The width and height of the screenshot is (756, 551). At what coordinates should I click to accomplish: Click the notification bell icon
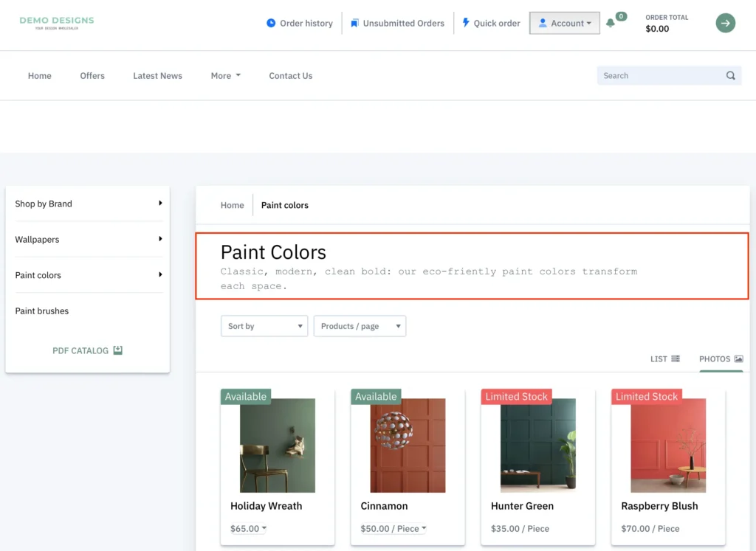611,24
